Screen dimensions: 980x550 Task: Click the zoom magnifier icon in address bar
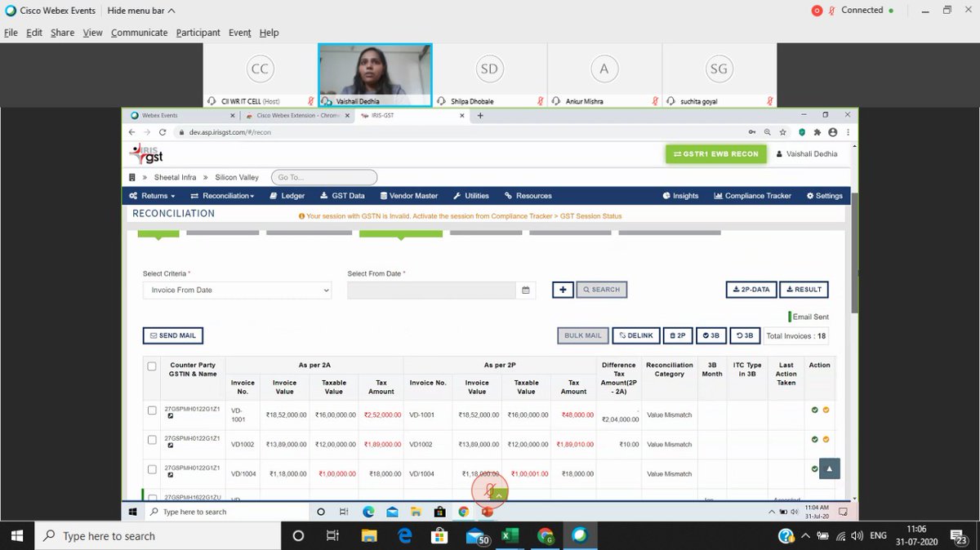(766, 131)
